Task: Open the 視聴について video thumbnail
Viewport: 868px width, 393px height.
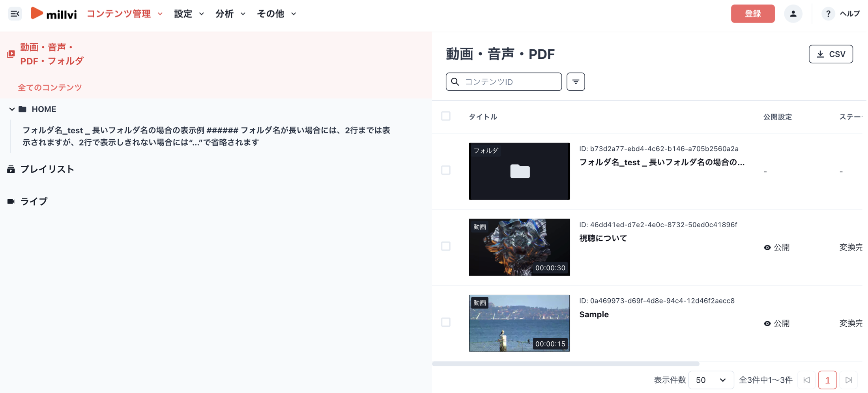Action: click(519, 247)
